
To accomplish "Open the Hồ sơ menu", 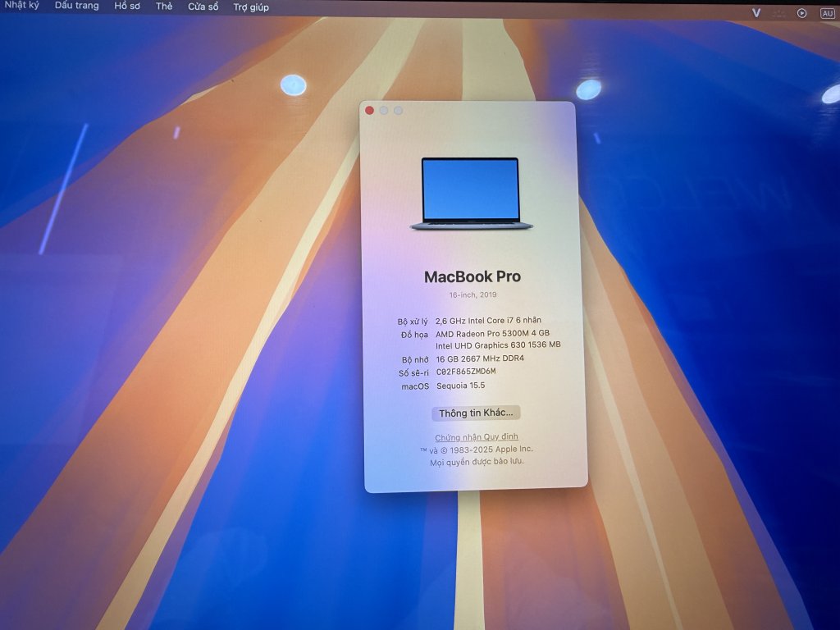I will tap(127, 6).
